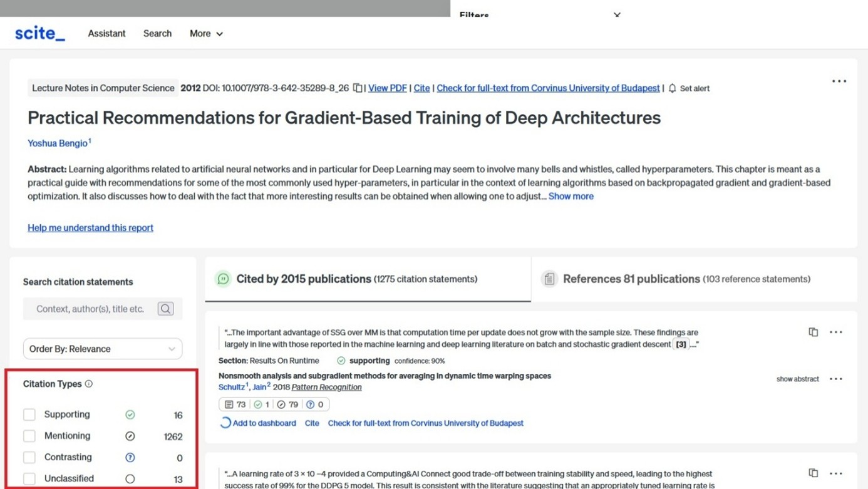Click the copy DOI icon
The width and height of the screenshot is (868, 489).
click(x=358, y=88)
